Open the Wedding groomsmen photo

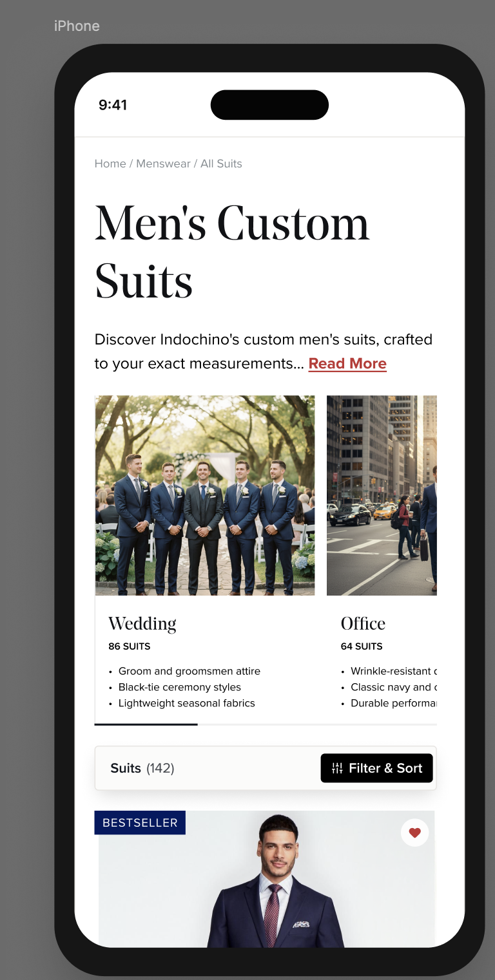click(x=205, y=495)
